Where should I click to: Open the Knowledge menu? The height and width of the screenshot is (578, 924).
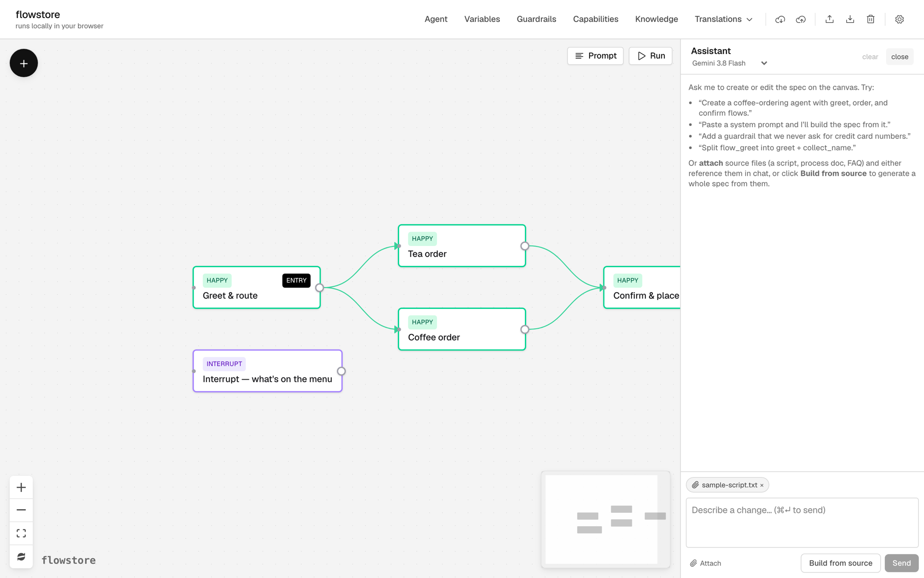(x=656, y=19)
